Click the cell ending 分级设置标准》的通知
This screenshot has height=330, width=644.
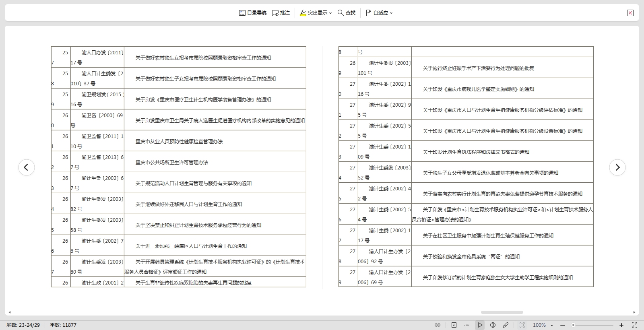tap(502, 130)
